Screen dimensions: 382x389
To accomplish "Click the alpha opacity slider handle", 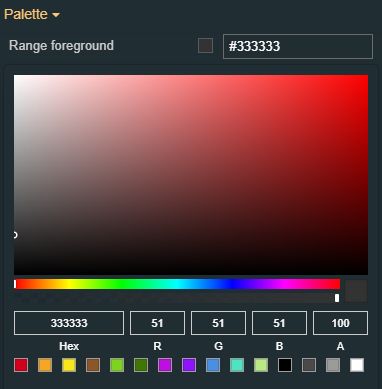I will point(337,298).
